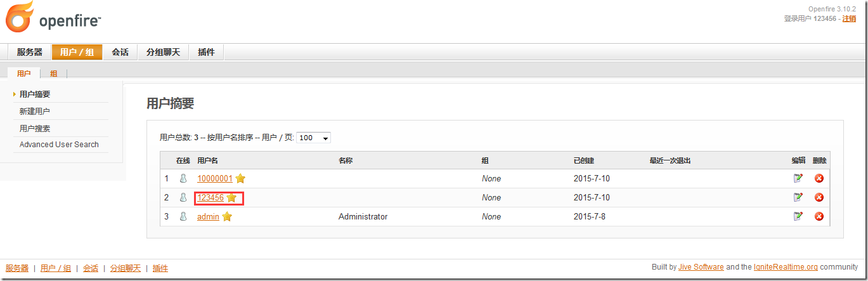This screenshot has height=281, width=868.
Task: Delete user 10000001 with red X icon
Action: tap(819, 178)
